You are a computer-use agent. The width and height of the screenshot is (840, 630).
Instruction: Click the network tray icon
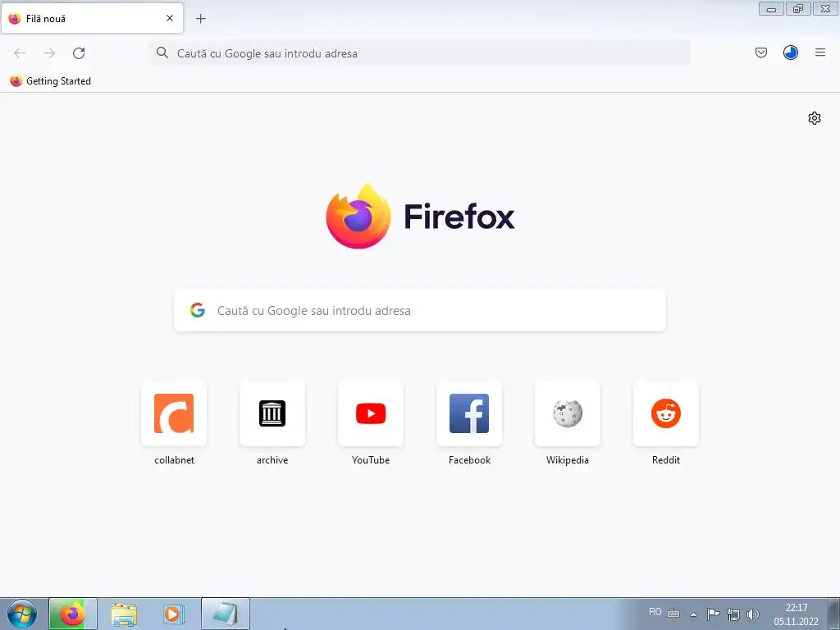(x=733, y=614)
